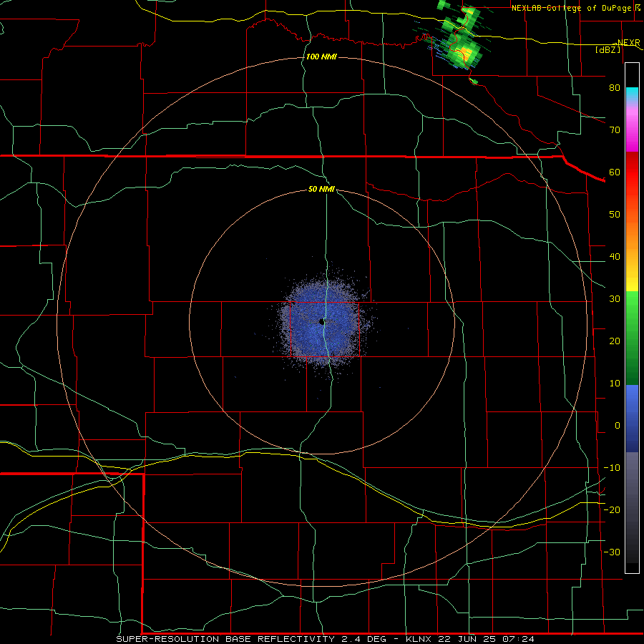Click the 10 value on the dBZ scale
This screenshot has width=644, height=644.
pyautogui.click(x=615, y=384)
